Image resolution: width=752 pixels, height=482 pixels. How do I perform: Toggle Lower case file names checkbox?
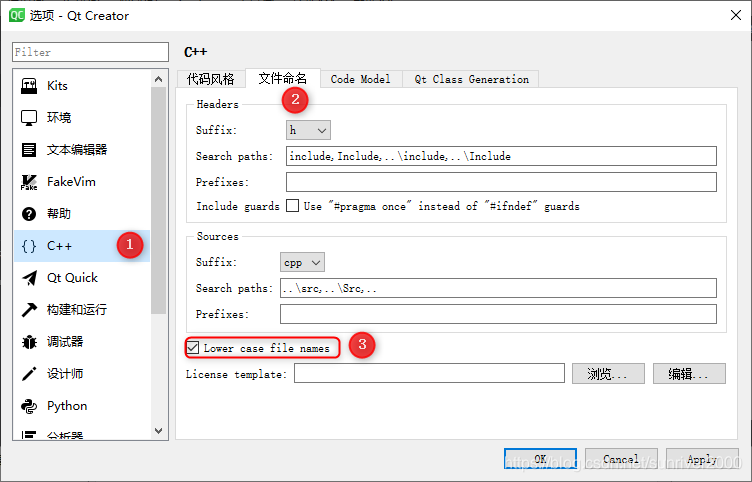193,348
